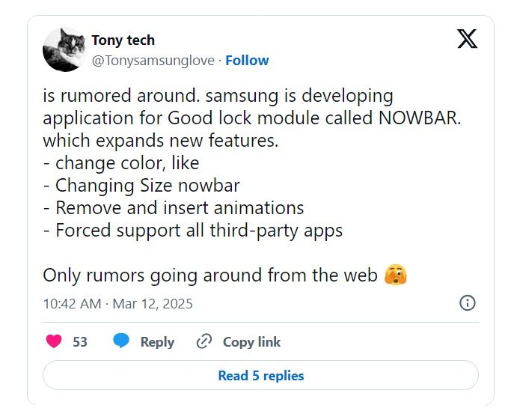This screenshot has width=508, height=420.
Task: Open the Tony tech display name
Action: tap(123, 40)
